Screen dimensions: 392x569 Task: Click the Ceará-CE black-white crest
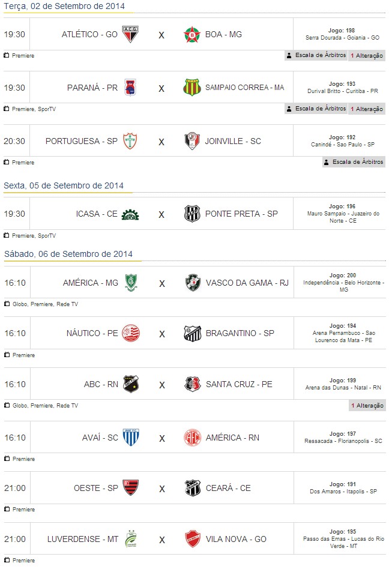click(192, 488)
